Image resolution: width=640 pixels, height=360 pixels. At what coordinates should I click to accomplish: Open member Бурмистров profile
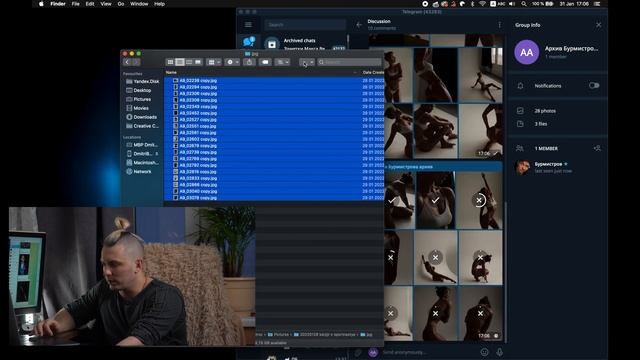click(x=558, y=167)
